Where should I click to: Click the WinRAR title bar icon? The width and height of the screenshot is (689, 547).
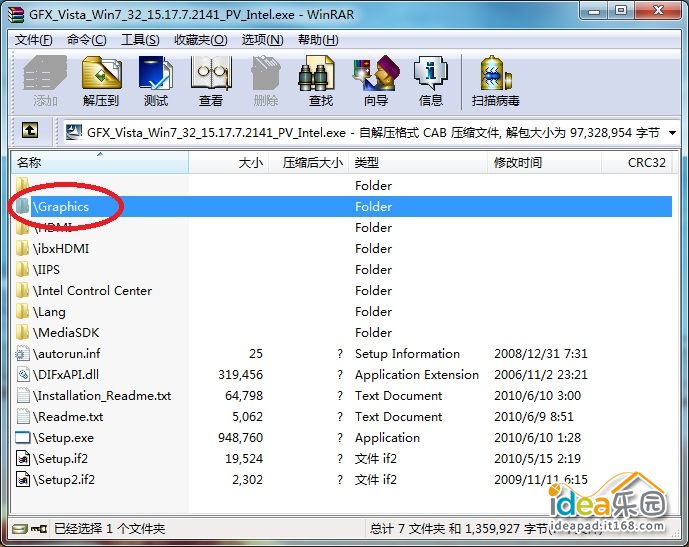coord(16,14)
